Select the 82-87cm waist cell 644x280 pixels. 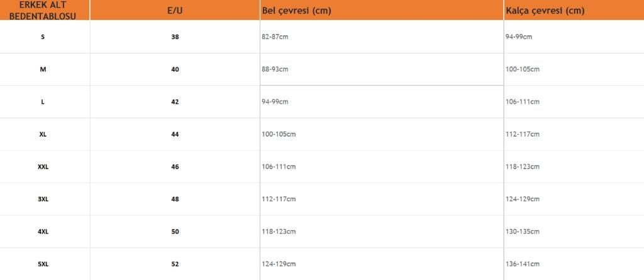(x=275, y=37)
